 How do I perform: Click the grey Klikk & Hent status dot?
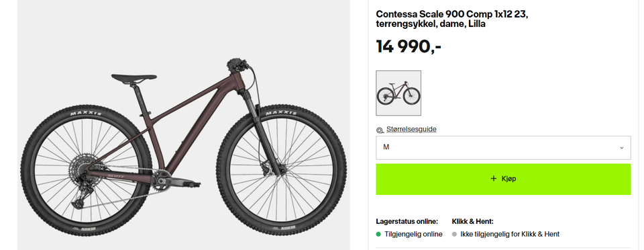[x=454, y=235]
